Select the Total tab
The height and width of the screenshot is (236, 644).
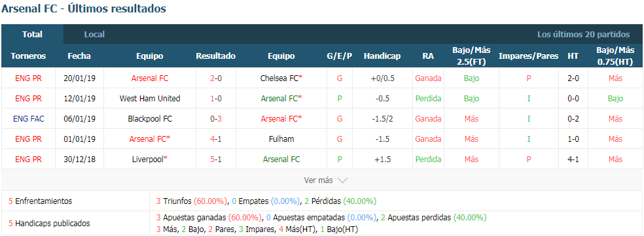pos(33,35)
